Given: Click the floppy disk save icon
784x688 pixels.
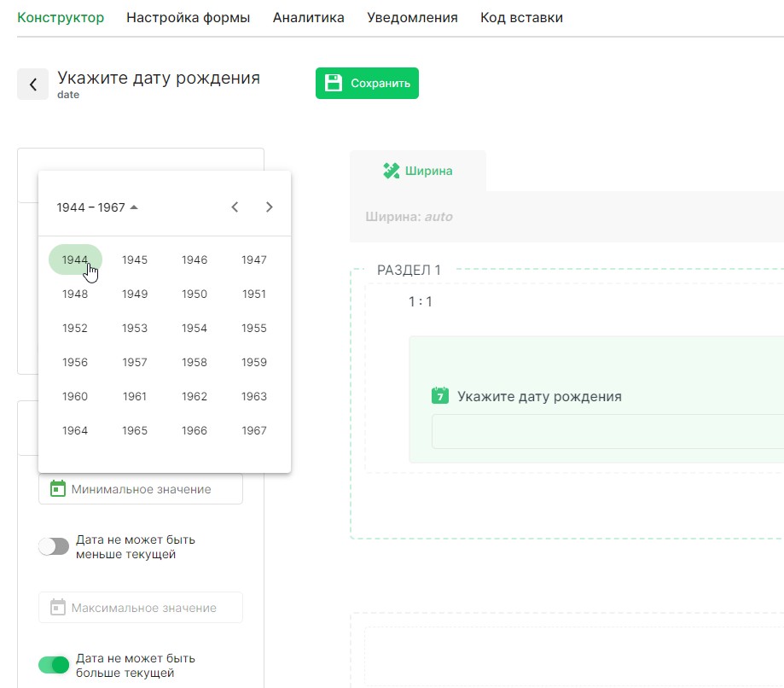Looking at the screenshot, I should tap(334, 83).
